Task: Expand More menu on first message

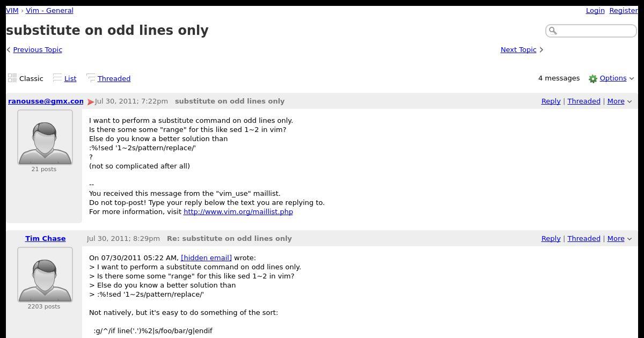Action: click(x=619, y=101)
